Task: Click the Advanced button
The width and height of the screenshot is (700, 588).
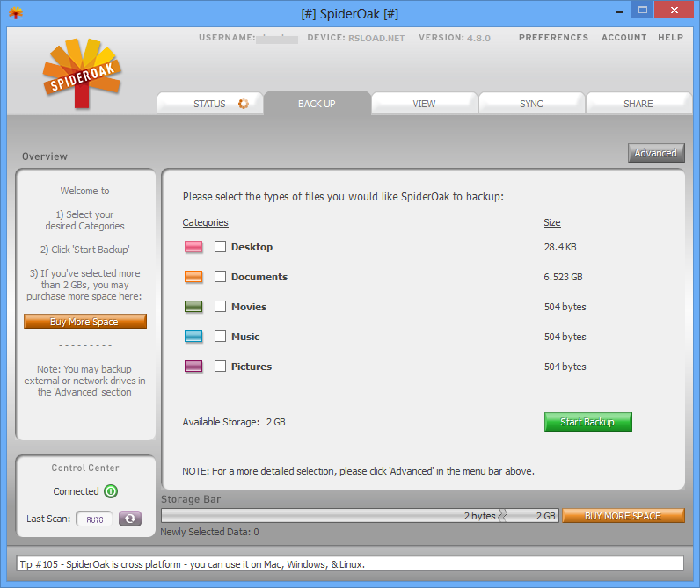Action: click(x=656, y=153)
